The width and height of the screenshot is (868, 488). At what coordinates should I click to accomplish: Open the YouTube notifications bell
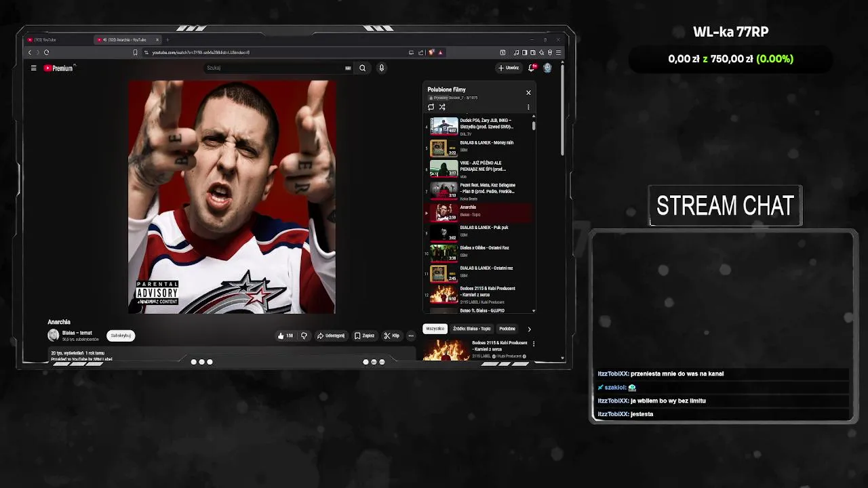(x=532, y=68)
